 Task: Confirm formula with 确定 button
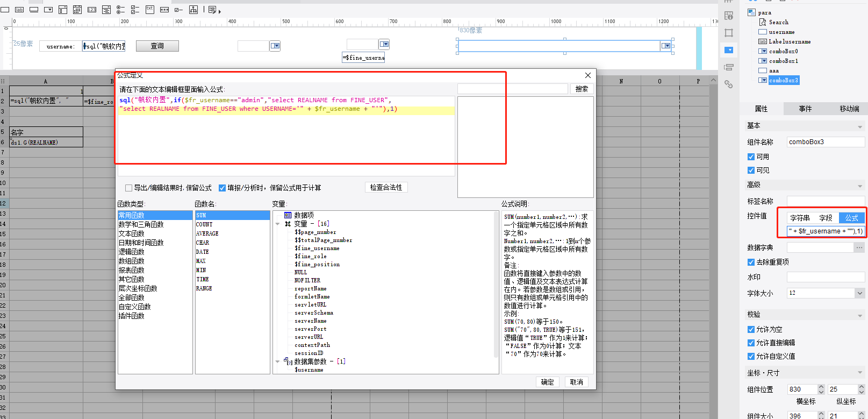(547, 382)
